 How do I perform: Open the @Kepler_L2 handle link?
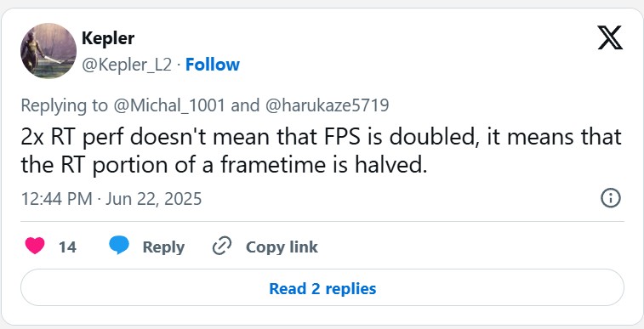pyautogui.click(x=127, y=65)
